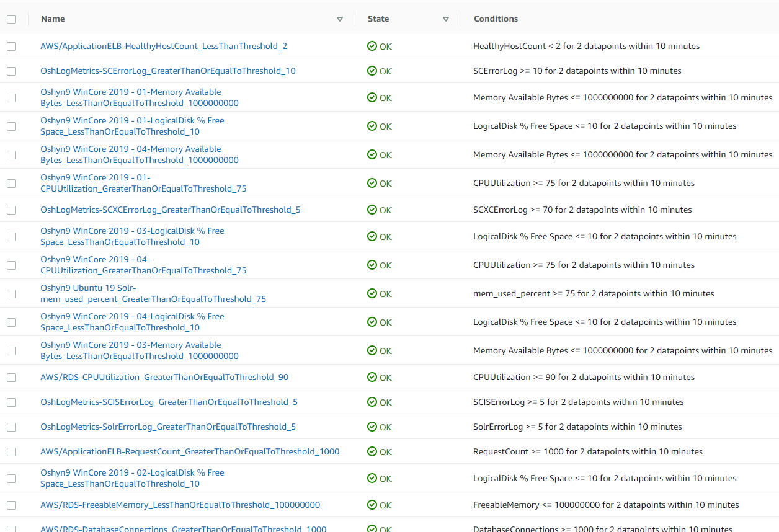Screen dimensions: 779x532
Task: Tick the ApplicationELB-RequestCount alarm checkbox
Action: [11, 452]
